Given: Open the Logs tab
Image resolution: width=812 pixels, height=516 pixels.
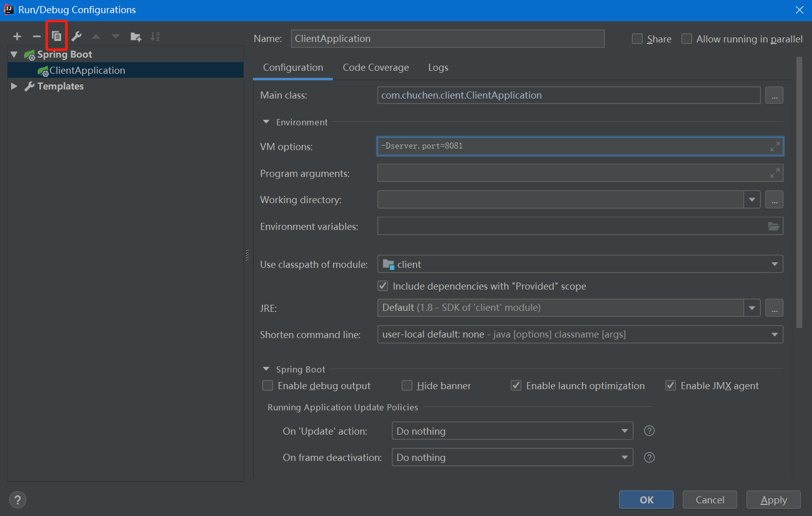Looking at the screenshot, I should tap(438, 68).
